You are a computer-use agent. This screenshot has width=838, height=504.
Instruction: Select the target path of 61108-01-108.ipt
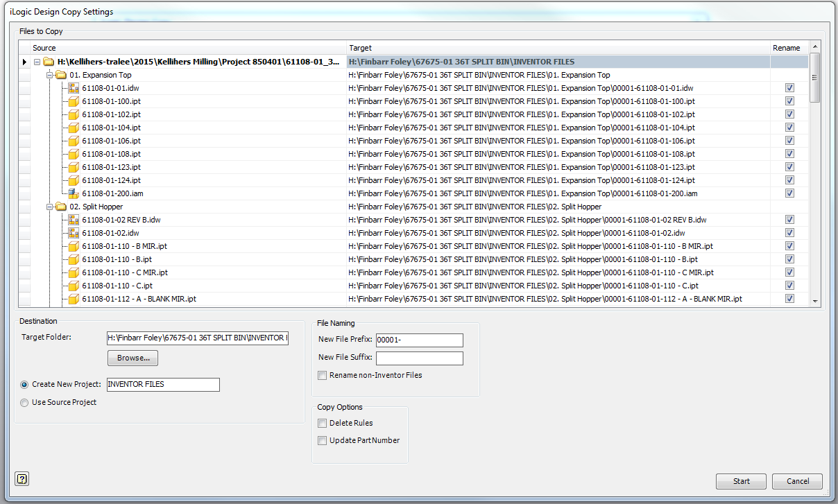522,154
